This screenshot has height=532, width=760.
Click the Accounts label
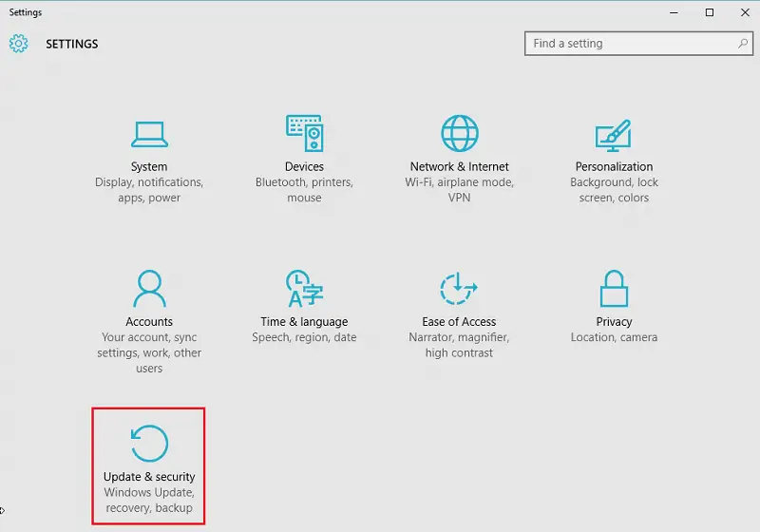(x=149, y=322)
